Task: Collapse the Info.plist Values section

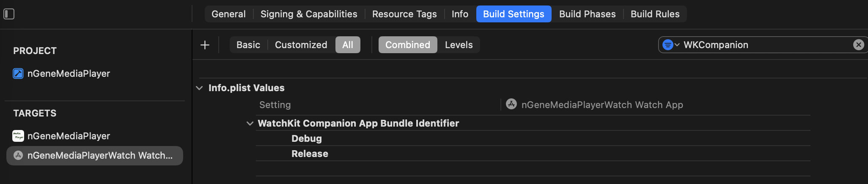Action: 199,88
